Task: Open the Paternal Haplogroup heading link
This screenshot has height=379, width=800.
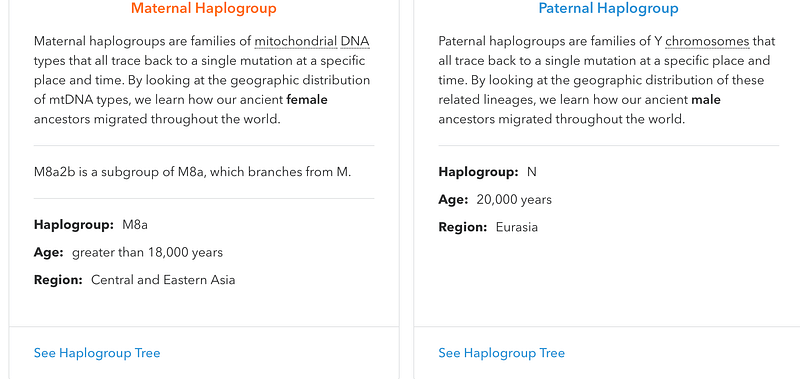Action: point(608,8)
